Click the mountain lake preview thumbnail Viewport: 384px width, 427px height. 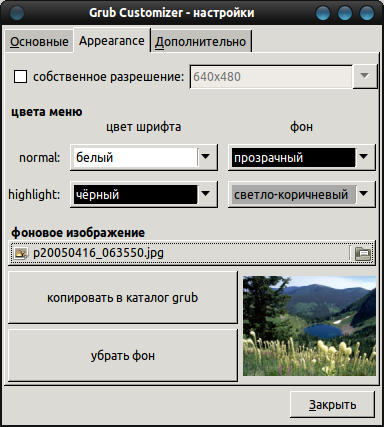pos(309,326)
